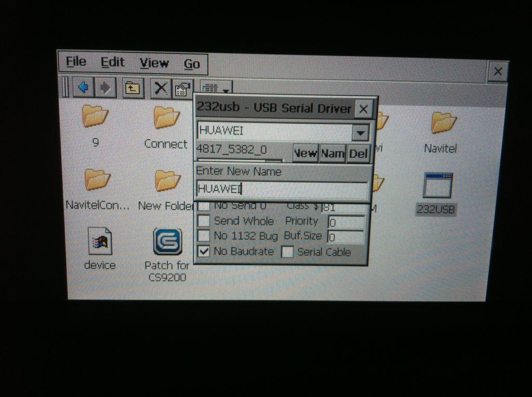532x397 pixels.
Task: Open the View menu
Action: [x=154, y=63]
